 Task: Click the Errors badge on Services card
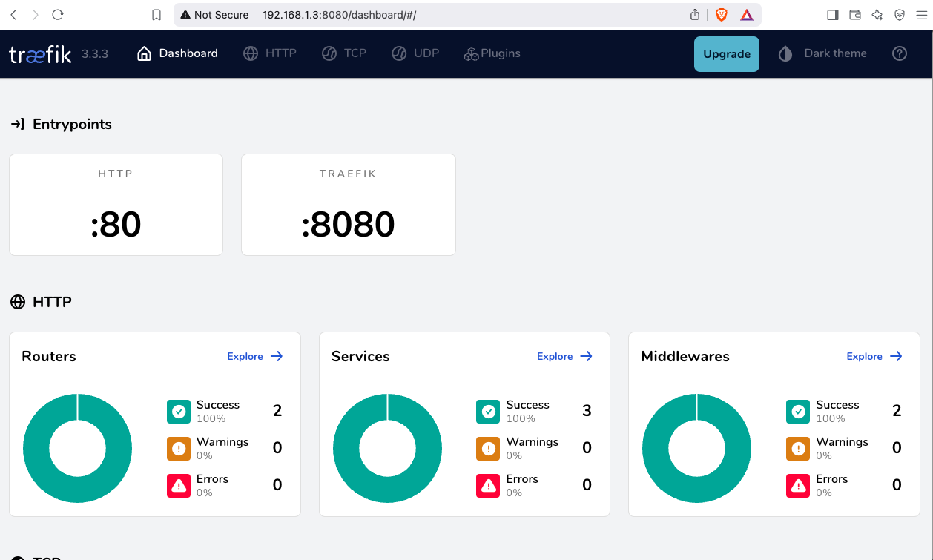488,485
